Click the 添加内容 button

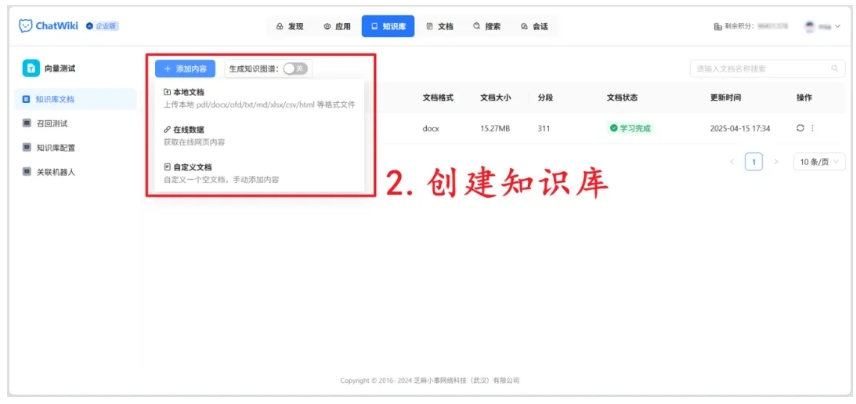[185, 69]
